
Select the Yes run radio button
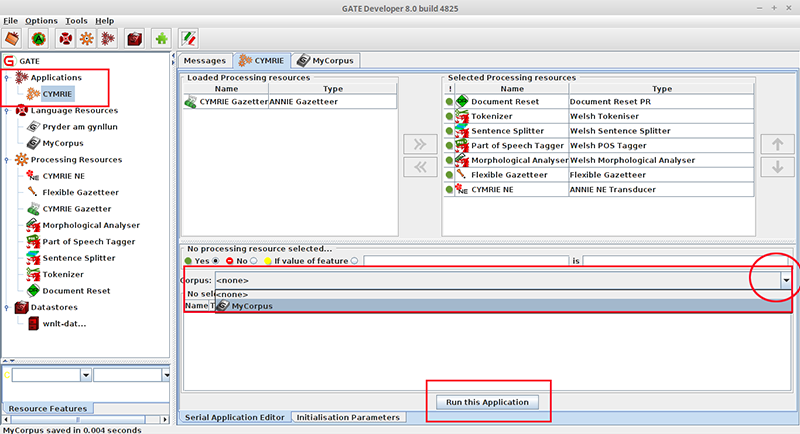[x=216, y=261]
